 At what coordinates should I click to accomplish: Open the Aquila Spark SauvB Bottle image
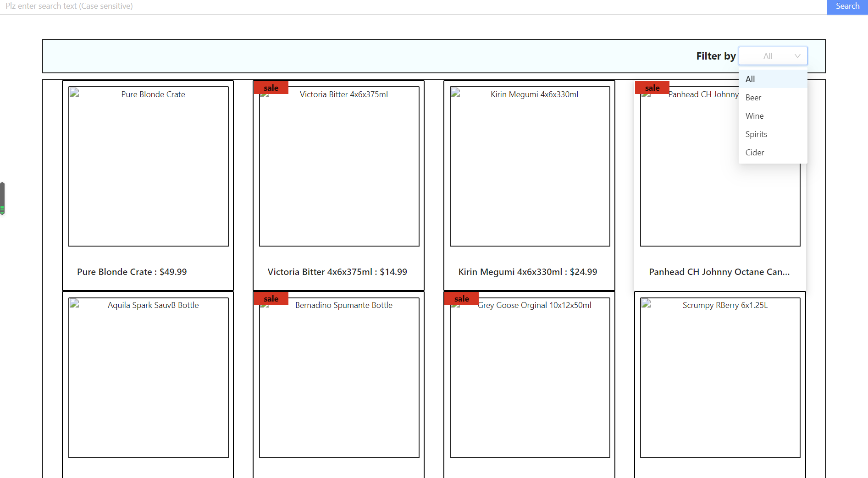click(149, 378)
